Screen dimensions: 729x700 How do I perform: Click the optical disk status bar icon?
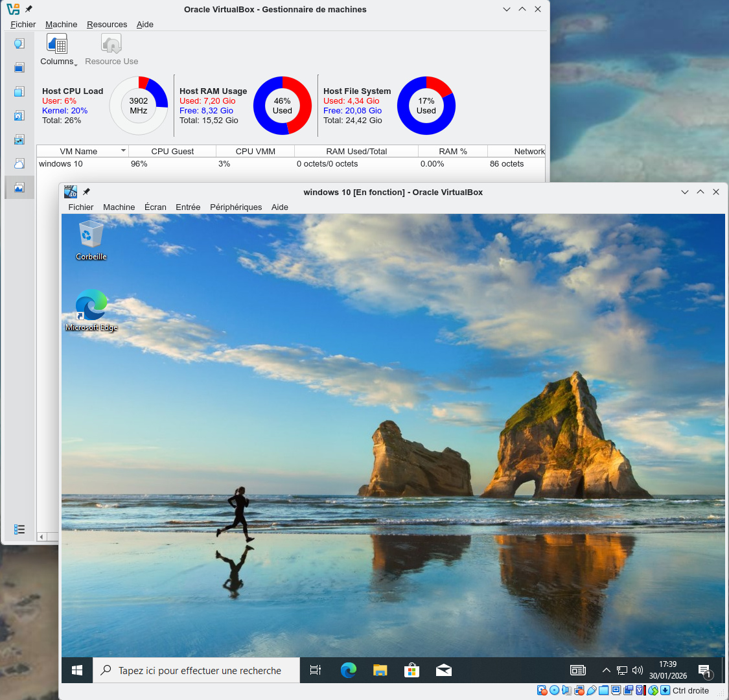555,690
